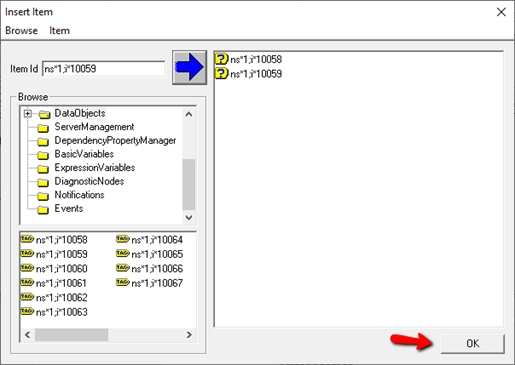Pick the ns*1;i*10059 label in tag list
515x365 pixels.
coord(61,254)
